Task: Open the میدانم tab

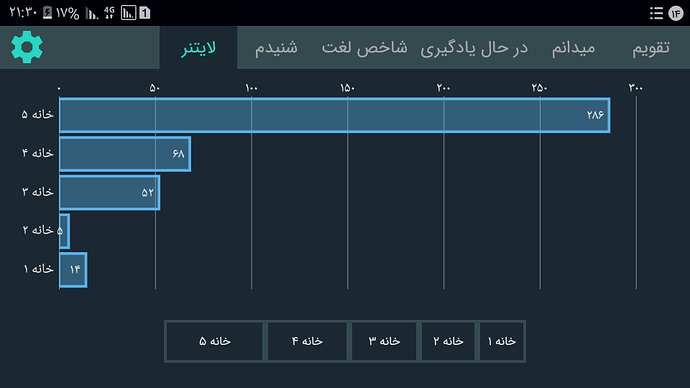Action: [x=573, y=48]
